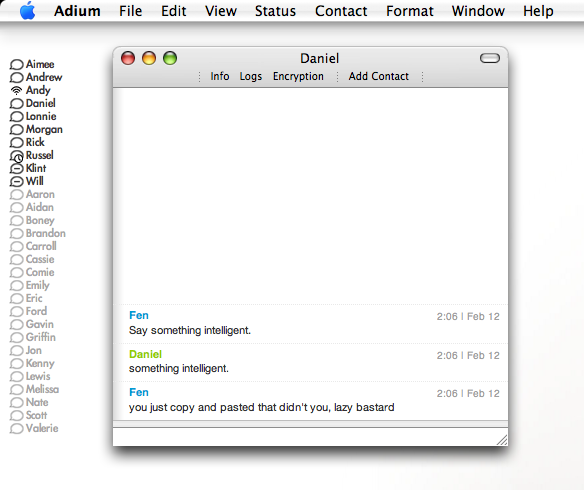This screenshot has height=490, width=584.
Task: Select contact name Daniel in list
Action: pos(41,104)
